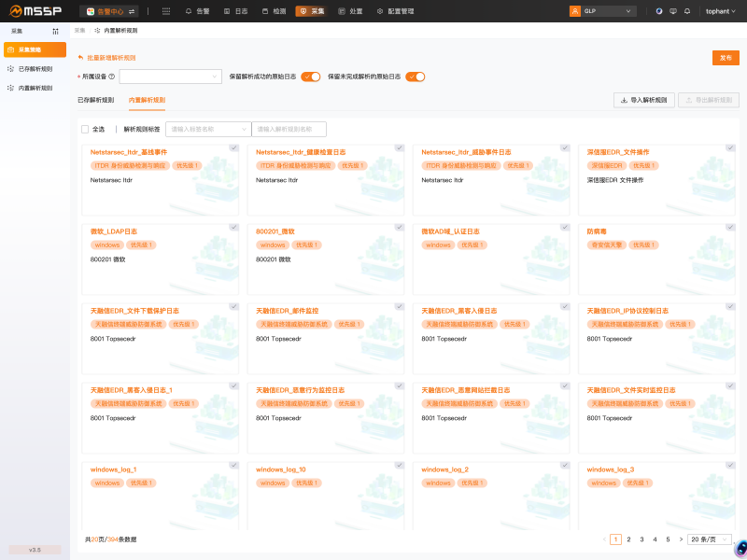Click the 发布 button
The image size is (747, 560).
coord(726,58)
